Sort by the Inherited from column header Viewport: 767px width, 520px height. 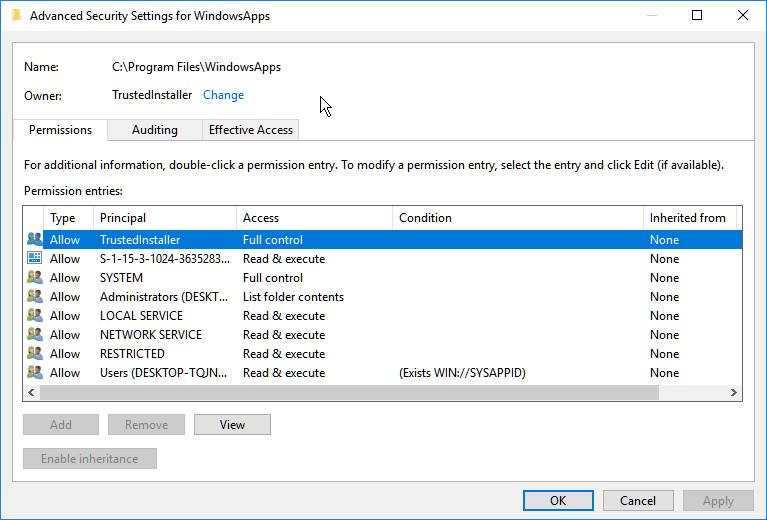coord(690,218)
